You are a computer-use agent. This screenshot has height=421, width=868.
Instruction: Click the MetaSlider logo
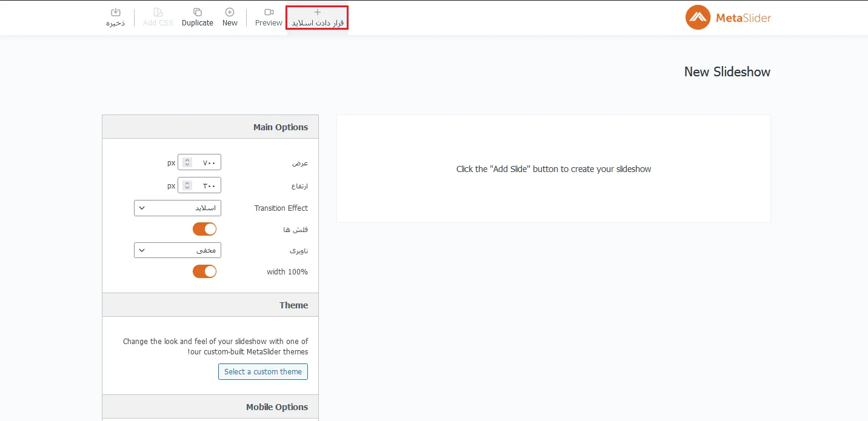tap(728, 18)
